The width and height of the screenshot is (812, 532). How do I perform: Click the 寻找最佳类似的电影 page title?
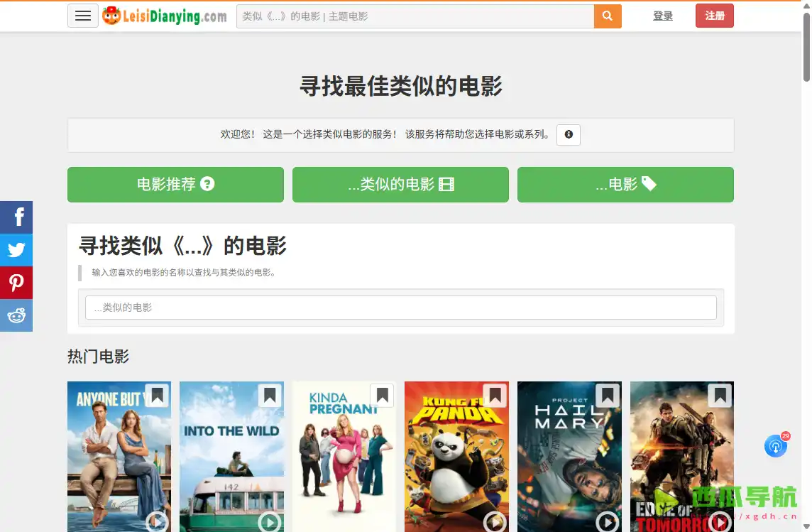click(x=401, y=85)
